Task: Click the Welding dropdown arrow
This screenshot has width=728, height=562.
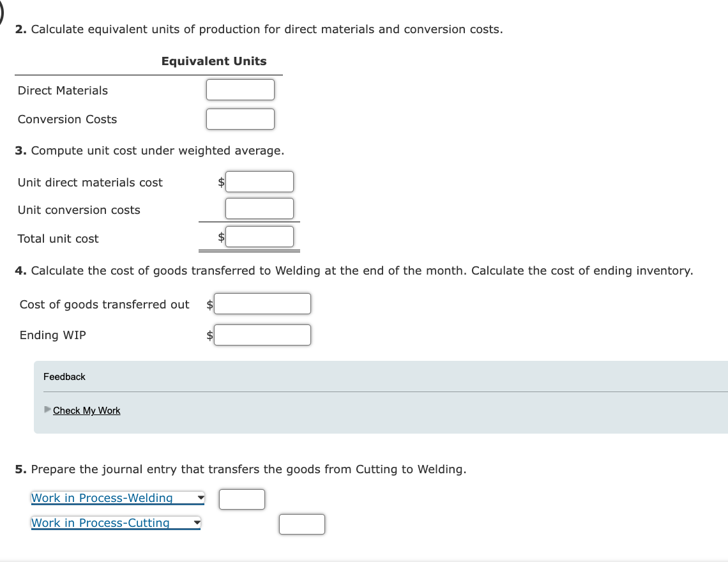Action: point(199,497)
